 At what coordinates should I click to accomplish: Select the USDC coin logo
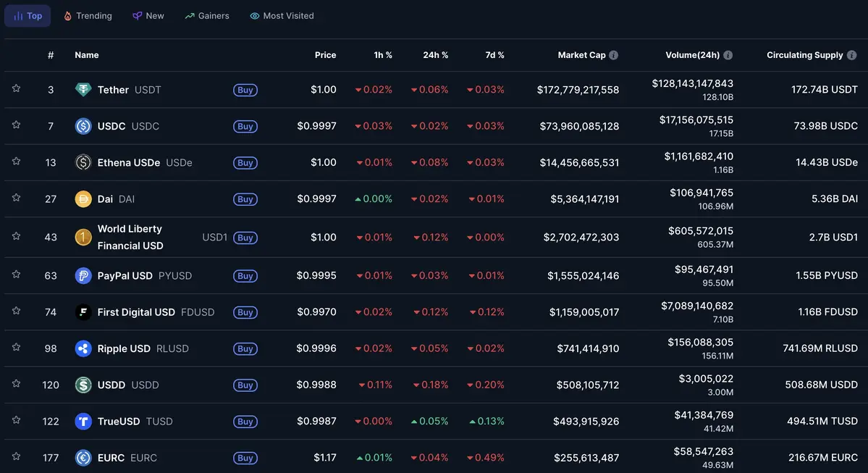coord(83,125)
